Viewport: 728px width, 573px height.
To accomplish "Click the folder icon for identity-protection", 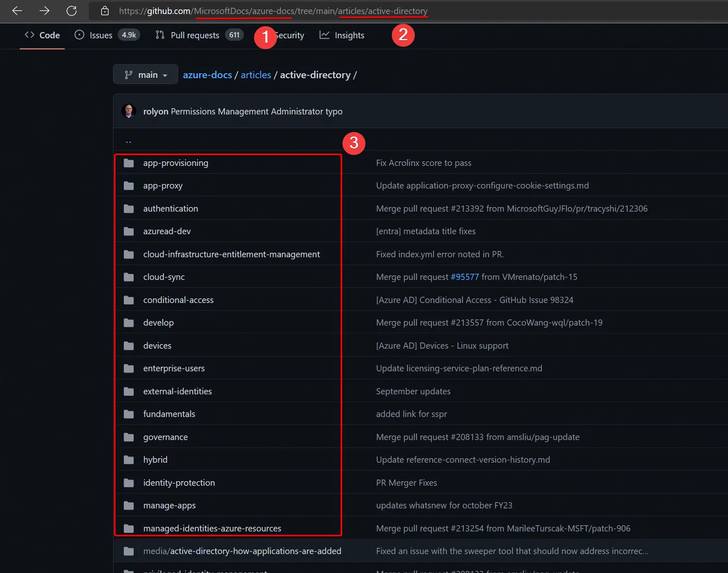I will pyautogui.click(x=128, y=483).
